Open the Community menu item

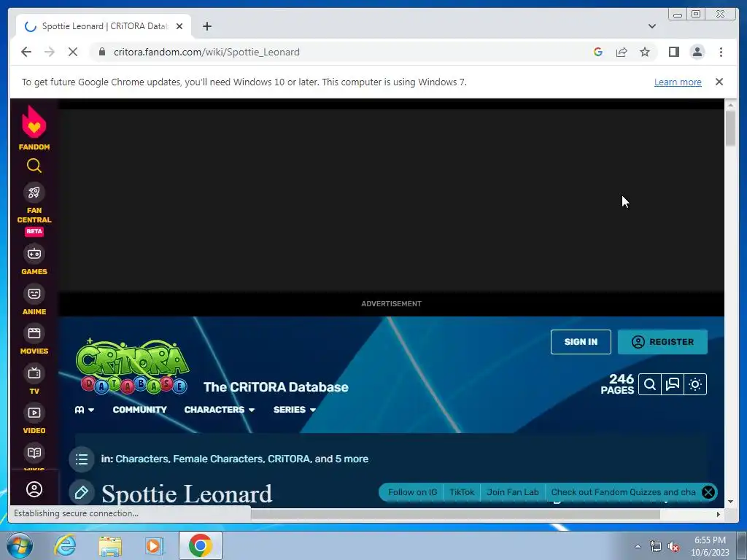[139, 410]
